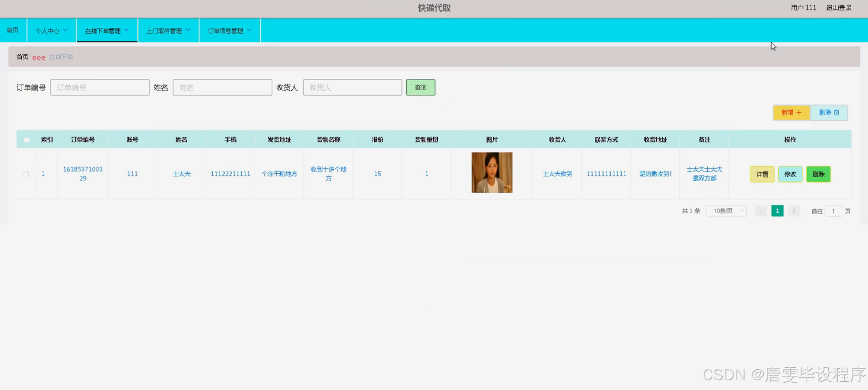Select page number 1

point(777,211)
